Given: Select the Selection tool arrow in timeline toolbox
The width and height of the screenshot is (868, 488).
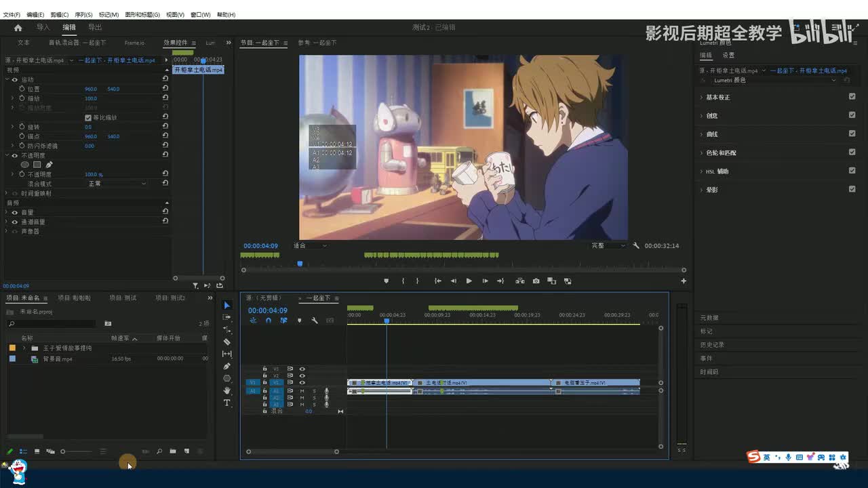Looking at the screenshot, I should click(227, 306).
